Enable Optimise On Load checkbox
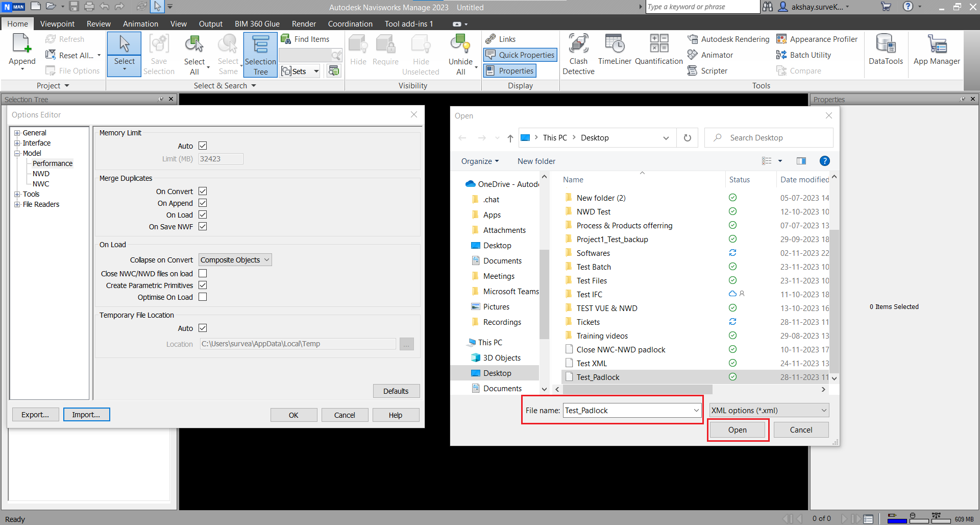 click(x=203, y=297)
